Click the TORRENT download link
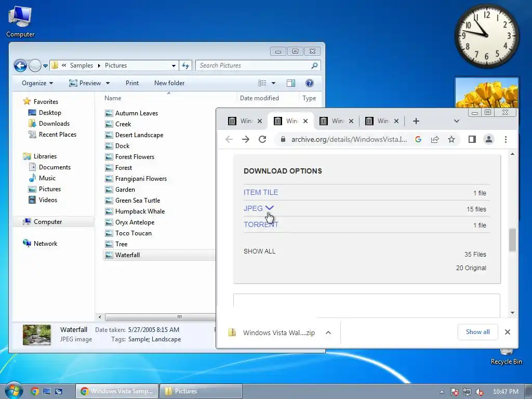This screenshot has width=532, height=399. tap(261, 224)
